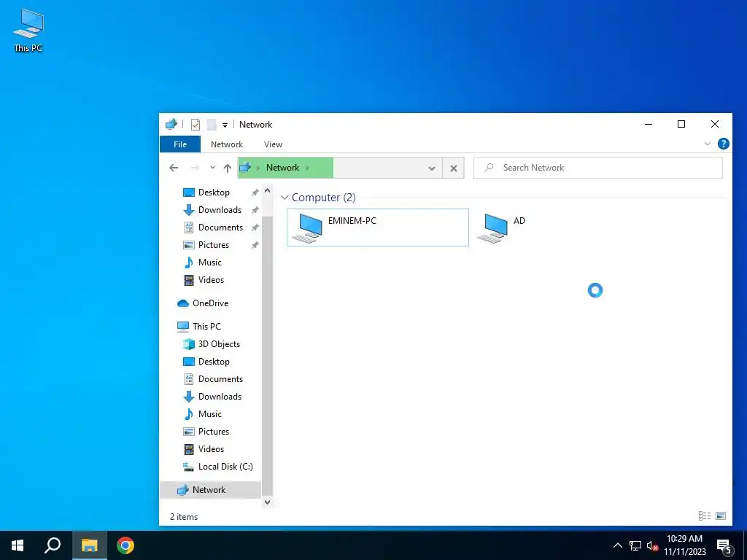Open Explorer Help via question mark icon
Screen dimensions: 747x560
click(x=723, y=144)
